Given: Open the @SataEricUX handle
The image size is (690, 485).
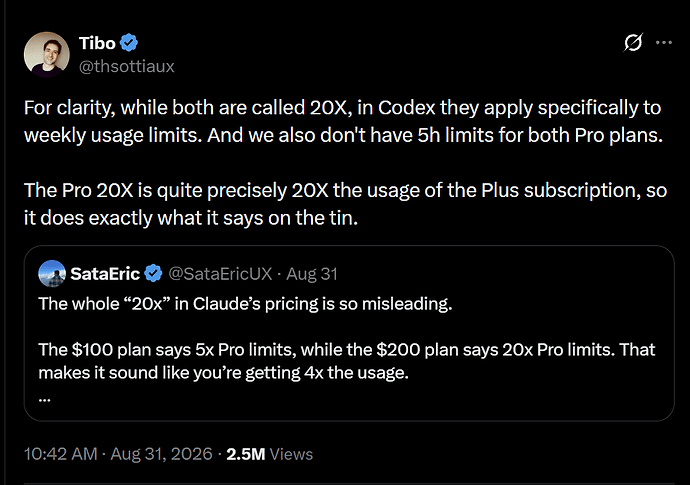Looking at the screenshot, I should tap(220, 274).
